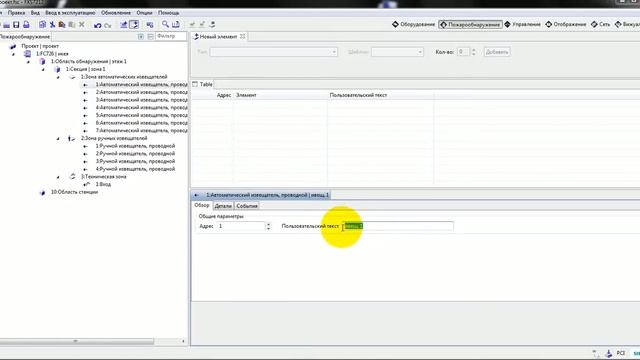The image size is (640, 360).
Task: Click the Redo arrow toolbar icon
Action: [x=107, y=25]
